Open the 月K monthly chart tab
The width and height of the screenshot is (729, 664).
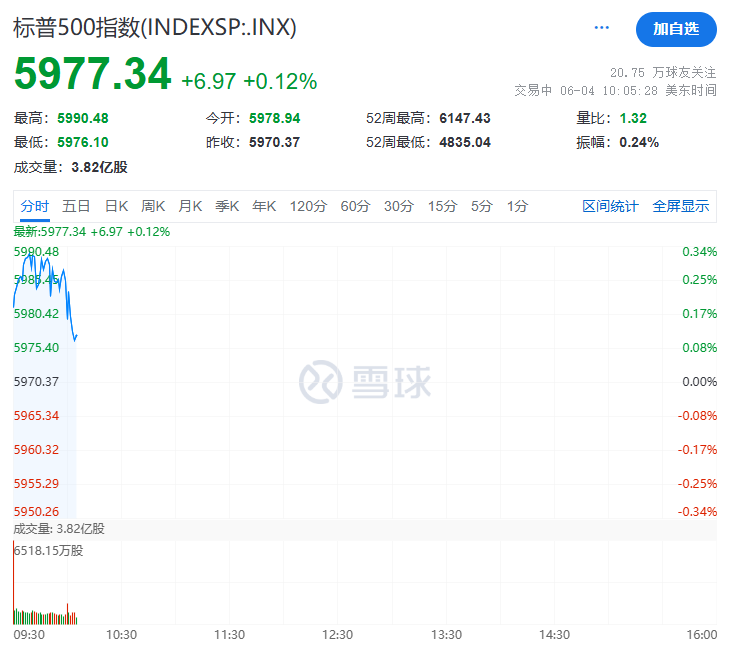190,206
